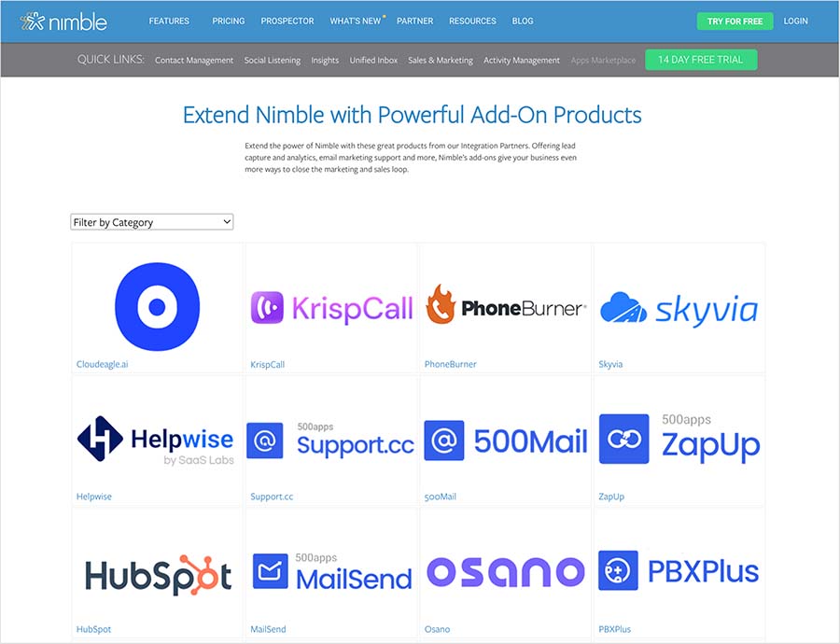Image resolution: width=840 pixels, height=644 pixels.
Task: Open the What's New menu item
Action: 356,21
